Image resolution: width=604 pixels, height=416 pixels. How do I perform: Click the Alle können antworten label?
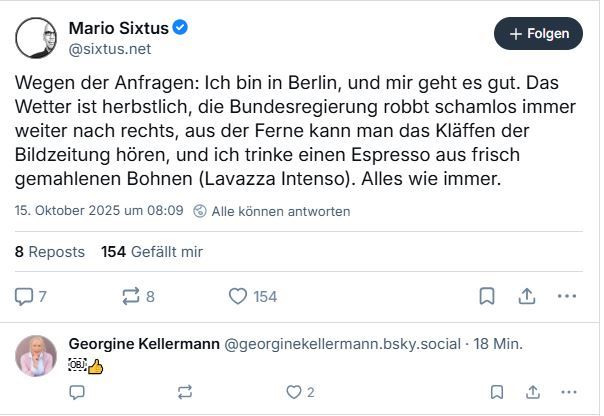point(271,211)
